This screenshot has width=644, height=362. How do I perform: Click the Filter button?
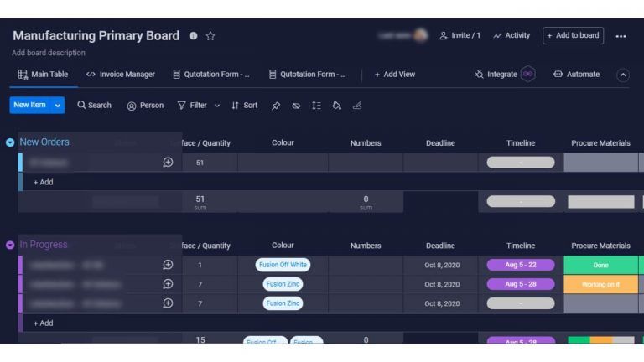coord(192,106)
